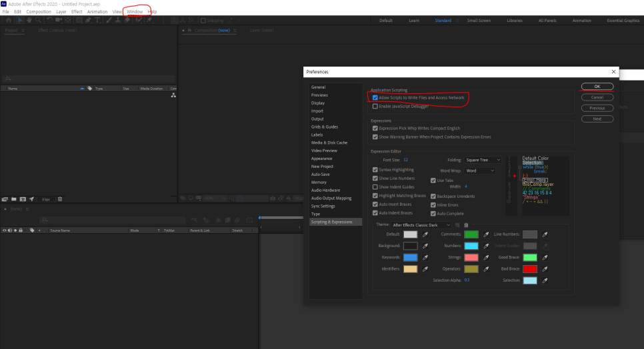Click the Numbers cyan color swatch
The image size is (644, 349).
pos(471,246)
